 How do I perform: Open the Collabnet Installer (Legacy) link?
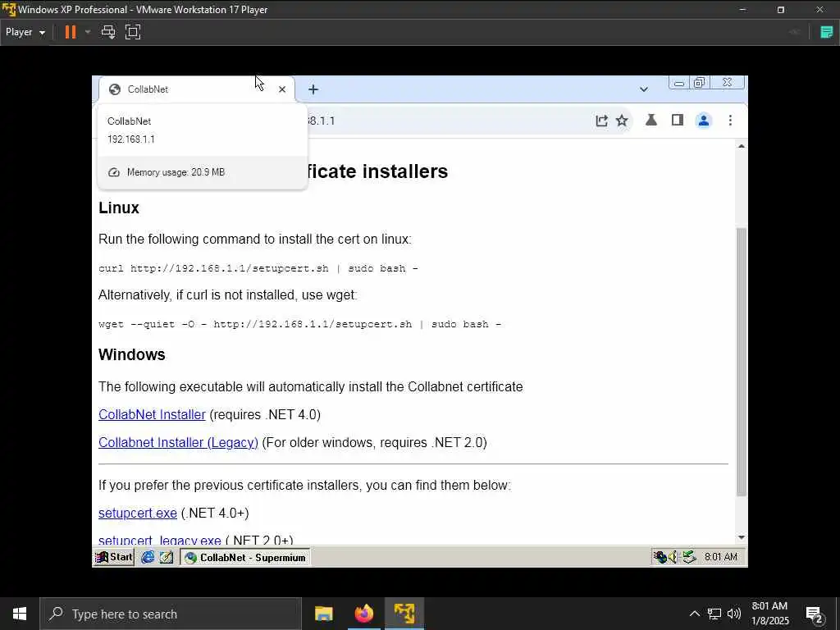(x=178, y=442)
